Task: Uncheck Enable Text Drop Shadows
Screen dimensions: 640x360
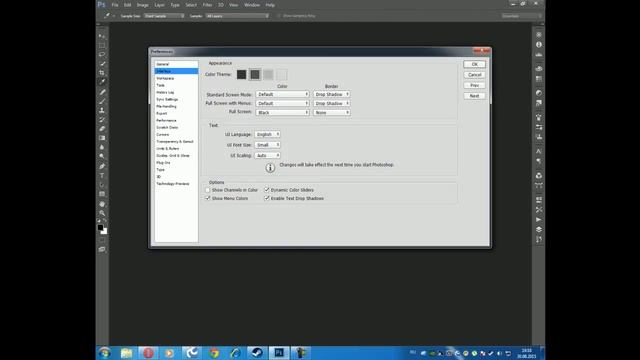Action: pos(267,198)
